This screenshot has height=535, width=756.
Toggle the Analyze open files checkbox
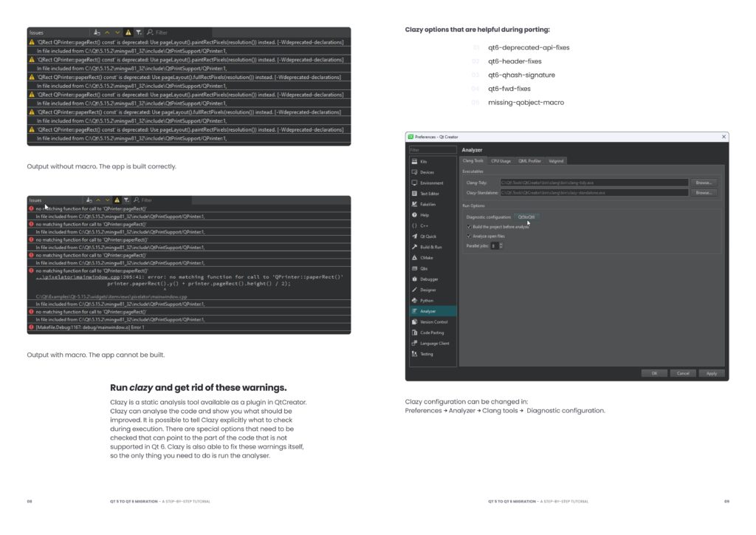tap(469, 236)
